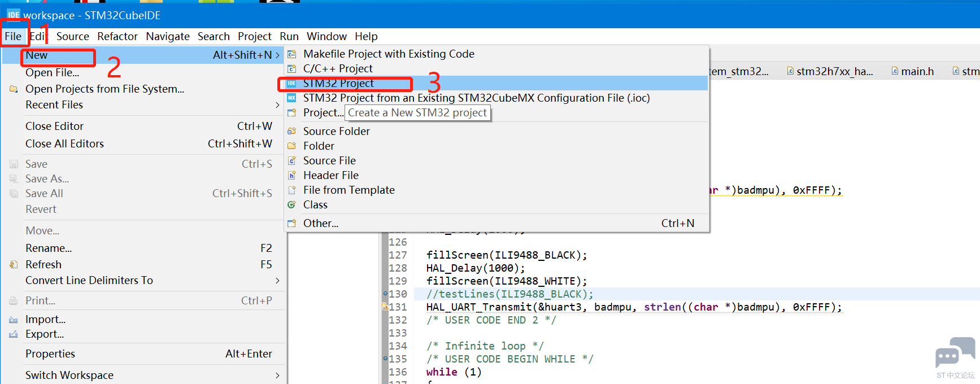Click the while (1) code line
The height and width of the screenshot is (384, 980).
coord(454,372)
